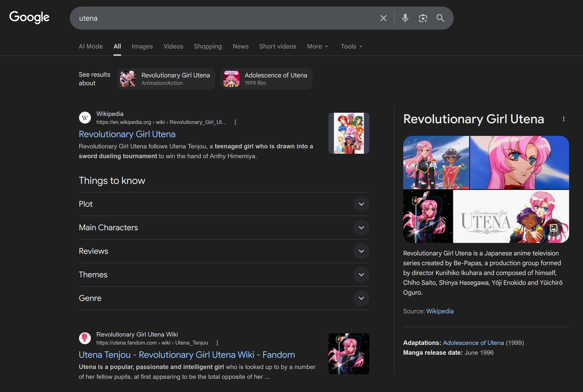
Task: Switch to the AI Mode tab
Action: pos(91,47)
